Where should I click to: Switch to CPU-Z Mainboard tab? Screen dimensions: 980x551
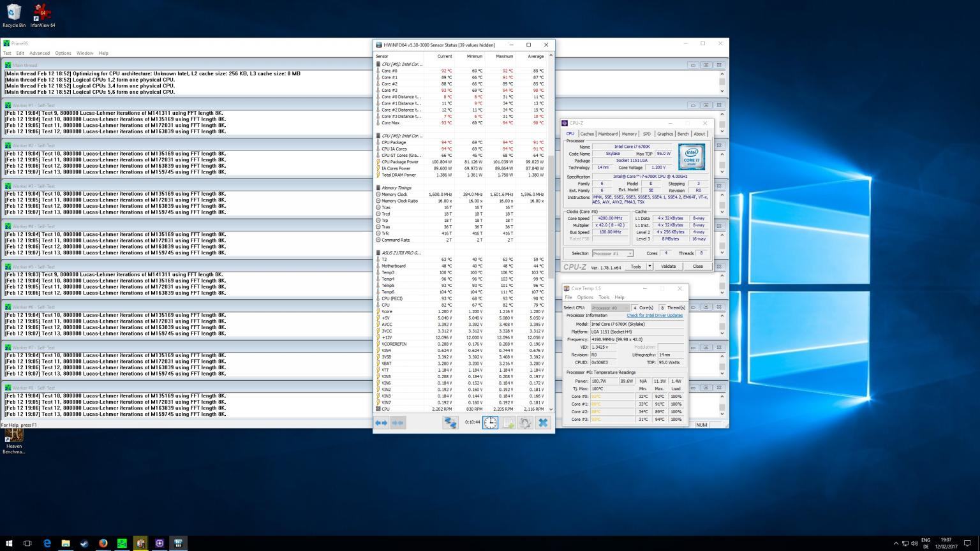608,134
